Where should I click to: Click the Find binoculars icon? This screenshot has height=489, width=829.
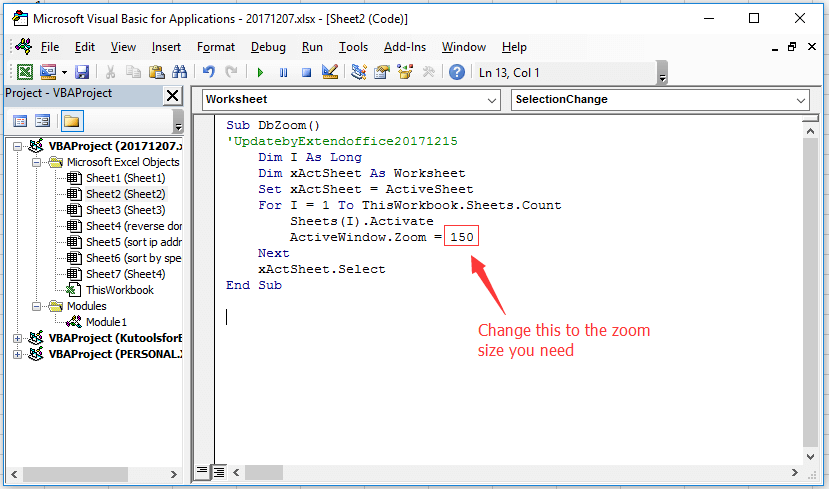(x=179, y=72)
